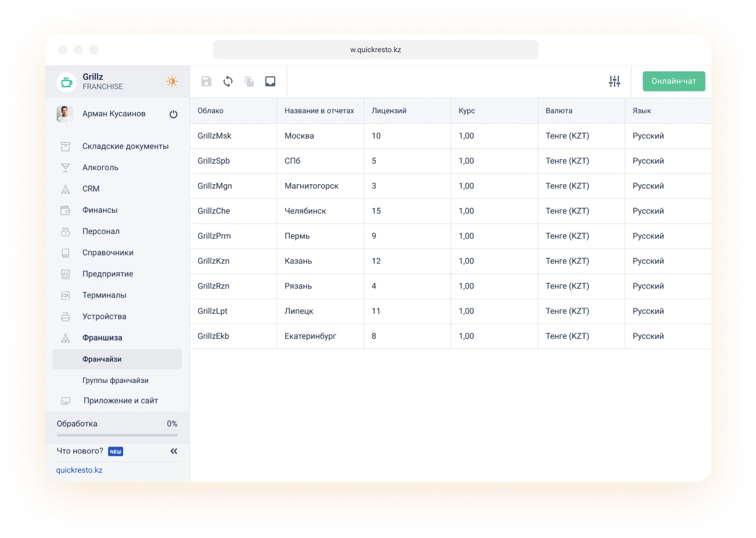The height and width of the screenshot is (538, 756).
Task: Collapse the Франшиза menu section
Action: coord(102,338)
